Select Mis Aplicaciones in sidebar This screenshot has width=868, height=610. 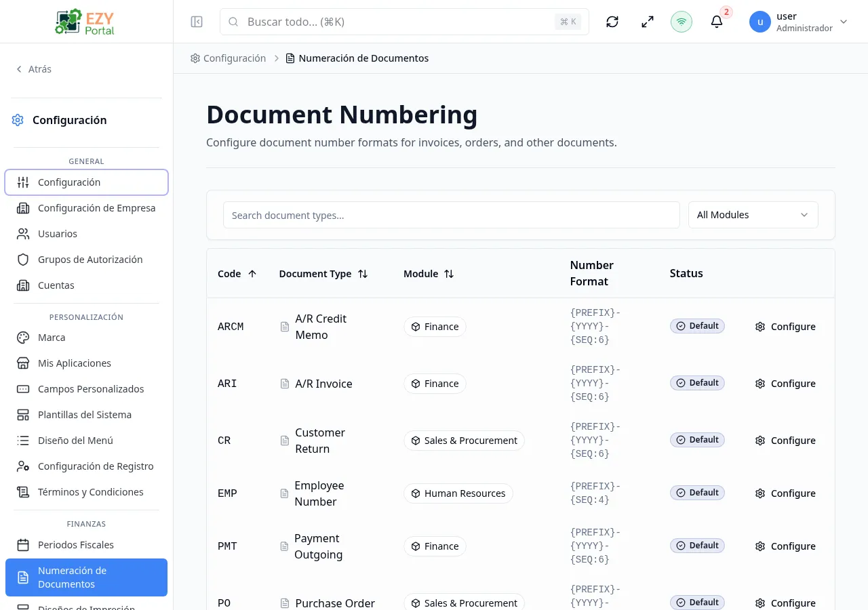[x=86, y=363]
